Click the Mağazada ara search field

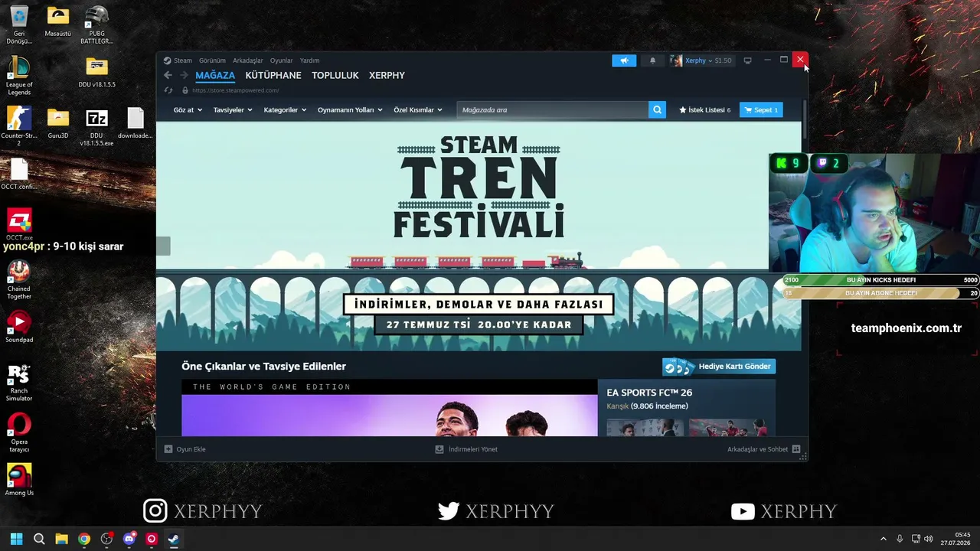pos(553,109)
